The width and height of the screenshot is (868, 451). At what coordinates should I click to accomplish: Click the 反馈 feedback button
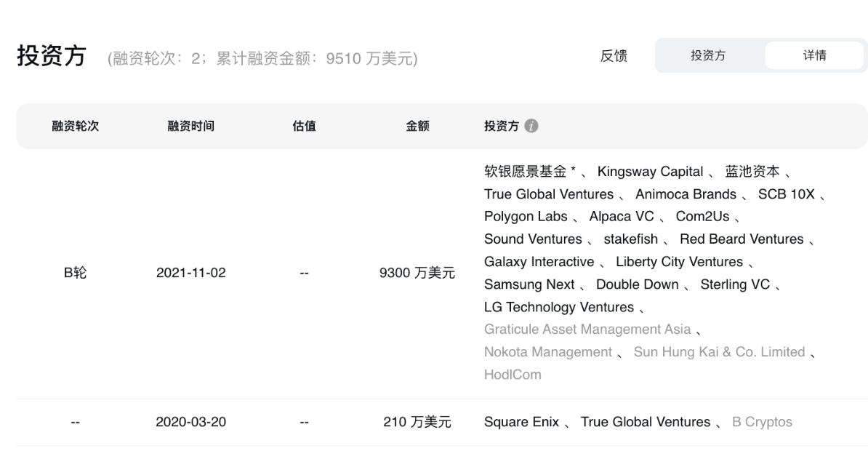coord(614,55)
